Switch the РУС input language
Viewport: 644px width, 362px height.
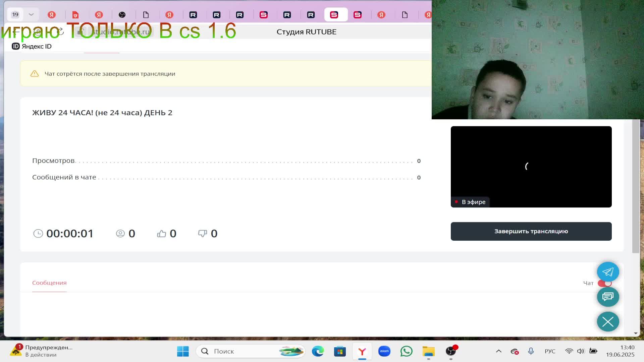[x=550, y=351]
